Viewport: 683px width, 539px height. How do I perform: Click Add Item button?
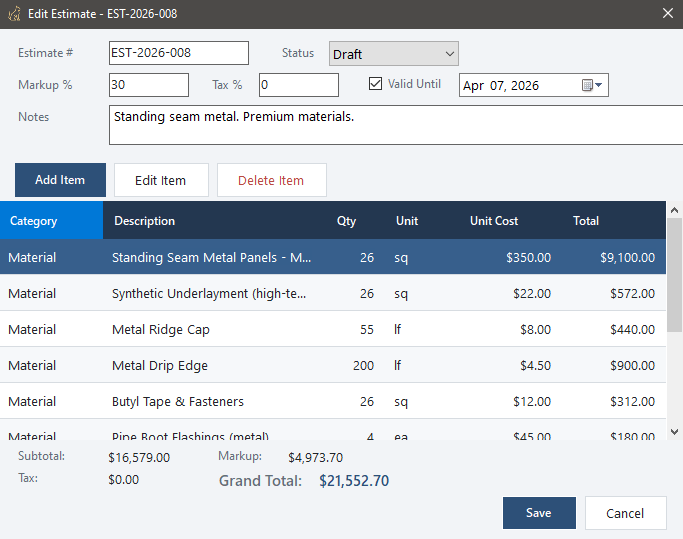coord(60,180)
